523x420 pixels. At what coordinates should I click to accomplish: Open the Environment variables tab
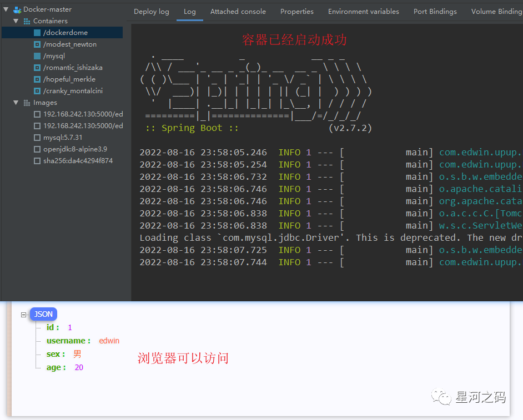pos(363,11)
